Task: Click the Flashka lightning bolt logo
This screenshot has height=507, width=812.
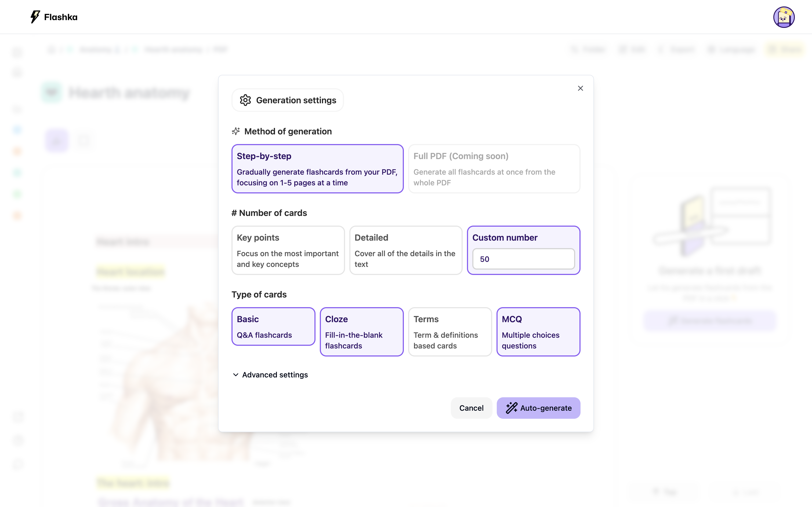Action: (35, 17)
